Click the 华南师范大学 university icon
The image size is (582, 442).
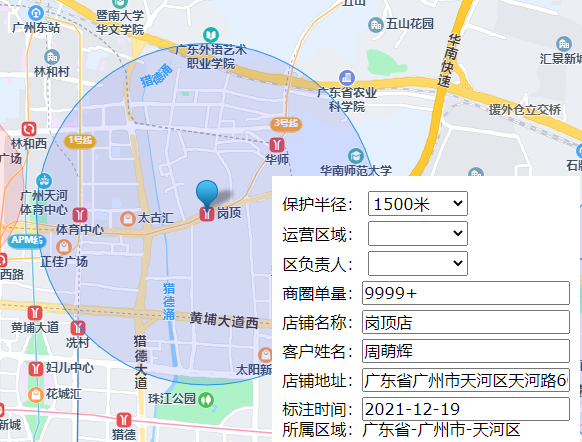pyautogui.click(x=356, y=156)
